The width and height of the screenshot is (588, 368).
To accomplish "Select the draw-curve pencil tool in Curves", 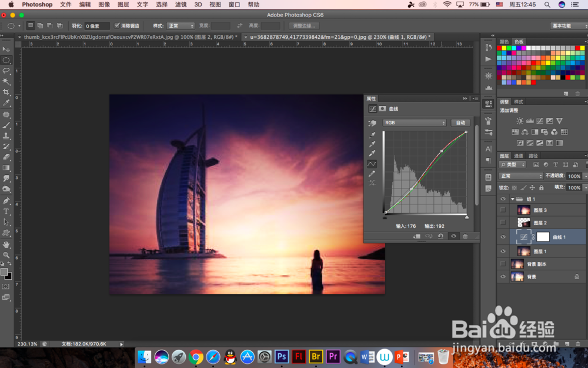I will tap(372, 174).
